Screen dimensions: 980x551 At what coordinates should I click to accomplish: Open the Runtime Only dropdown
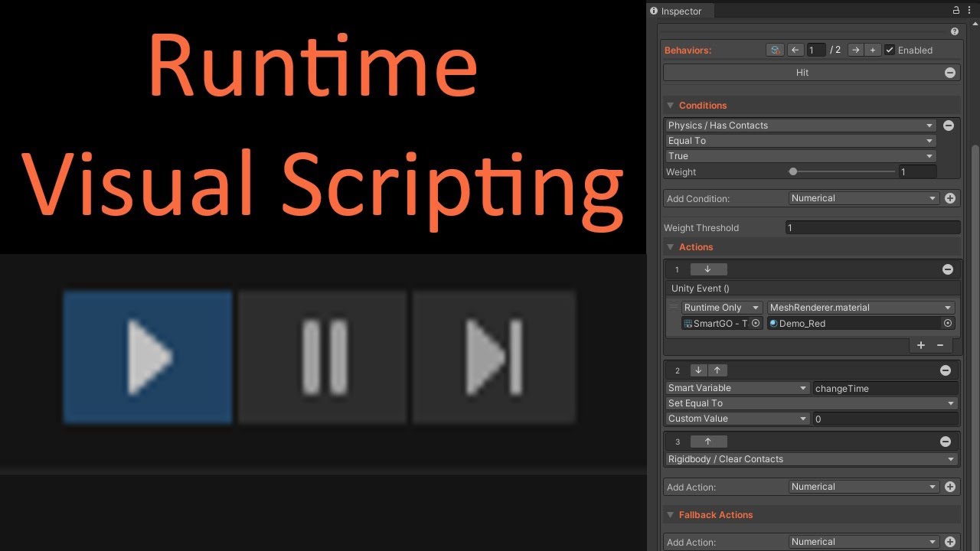[x=722, y=308]
